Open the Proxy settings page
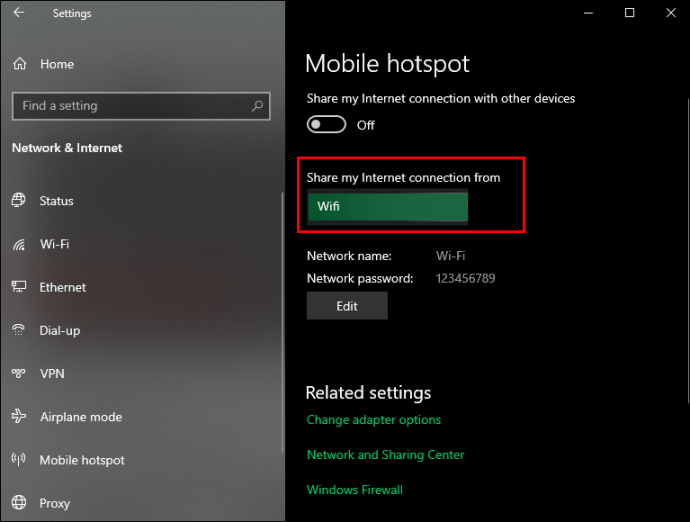Viewport: 690px width, 522px height. click(x=55, y=503)
